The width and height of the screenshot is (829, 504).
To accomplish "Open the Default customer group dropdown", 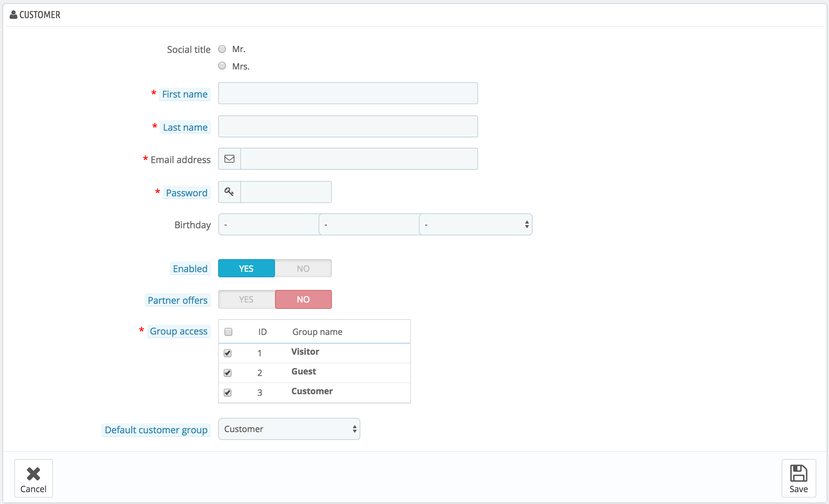I will point(289,429).
